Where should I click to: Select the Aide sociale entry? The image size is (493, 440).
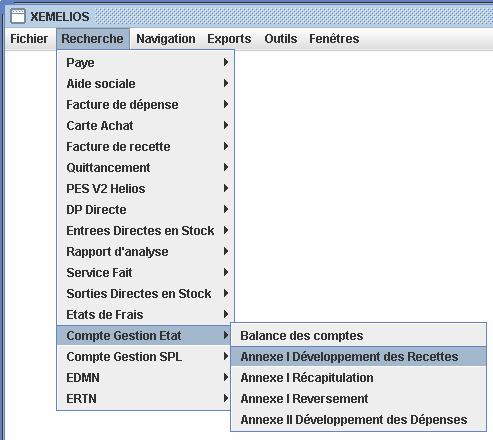pyautogui.click(x=146, y=83)
